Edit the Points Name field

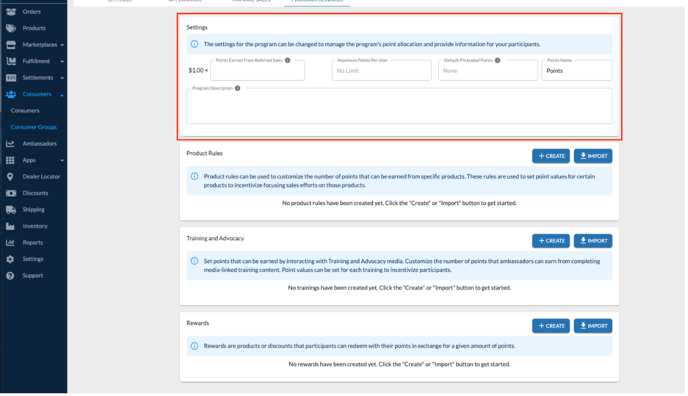577,71
